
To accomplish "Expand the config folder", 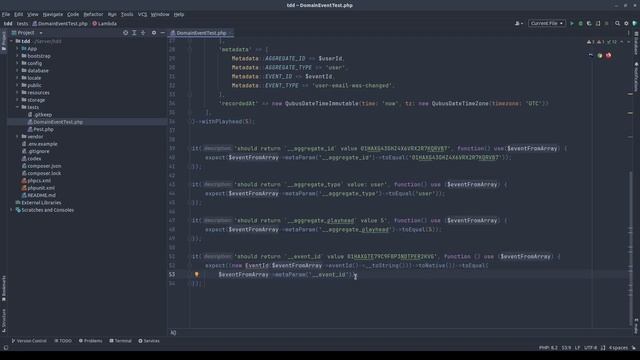I will [17, 63].
